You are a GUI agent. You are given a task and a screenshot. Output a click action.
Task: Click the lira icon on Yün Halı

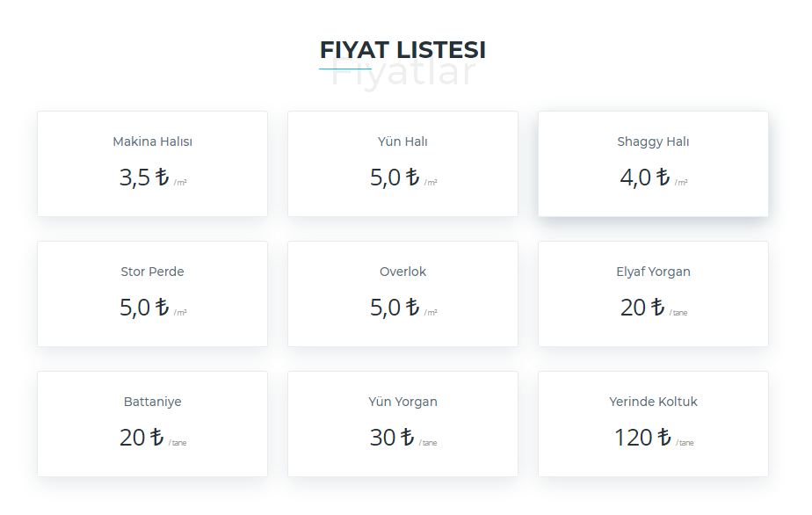tap(412, 178)
